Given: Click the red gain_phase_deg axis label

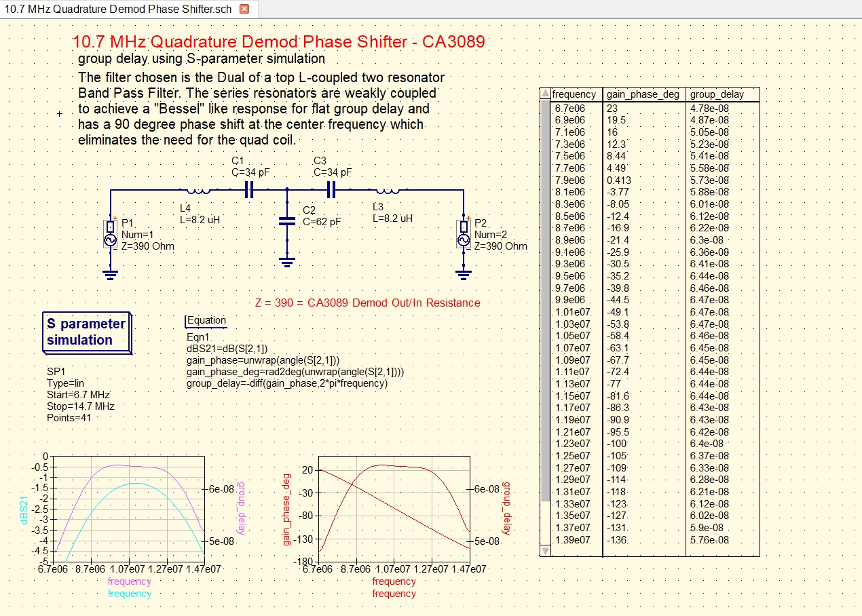Looking at the screenshot, I should 286,510.
